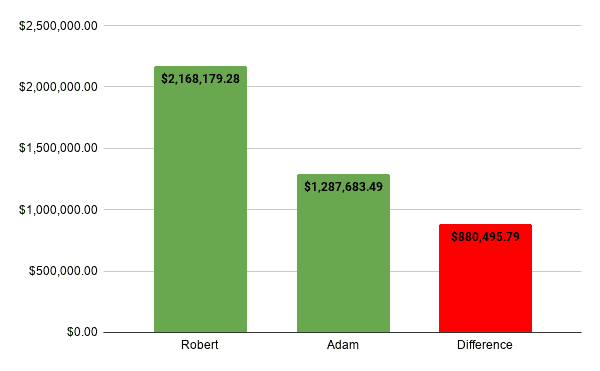Click the Difference axis label
This screenshot has width=600, height=371.
tap(484, 345)
